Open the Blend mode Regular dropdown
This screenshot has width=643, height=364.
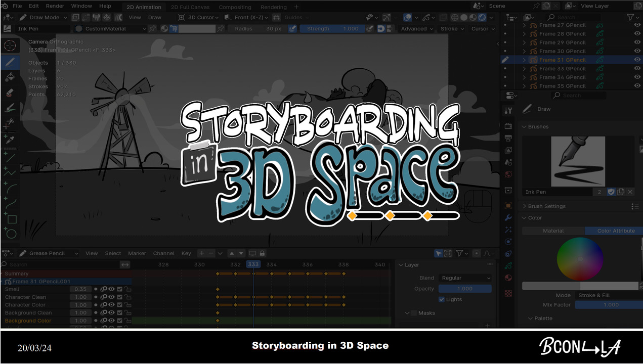465,278
